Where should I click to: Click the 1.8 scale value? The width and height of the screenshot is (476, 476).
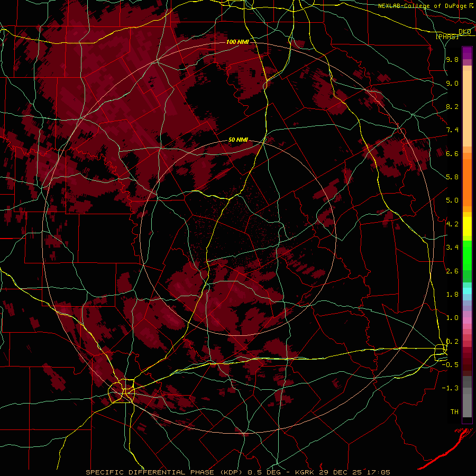452,295
